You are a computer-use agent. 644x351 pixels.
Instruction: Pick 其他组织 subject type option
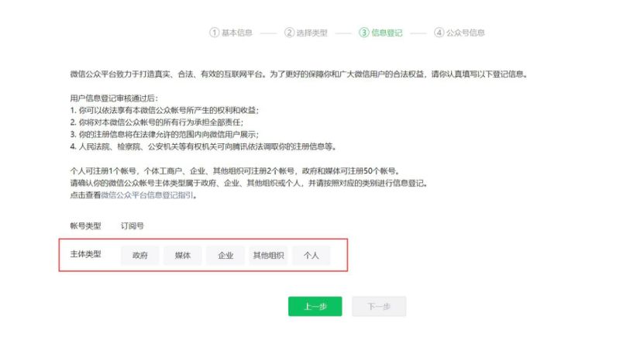pyautogui.click(x=268, y=256)
